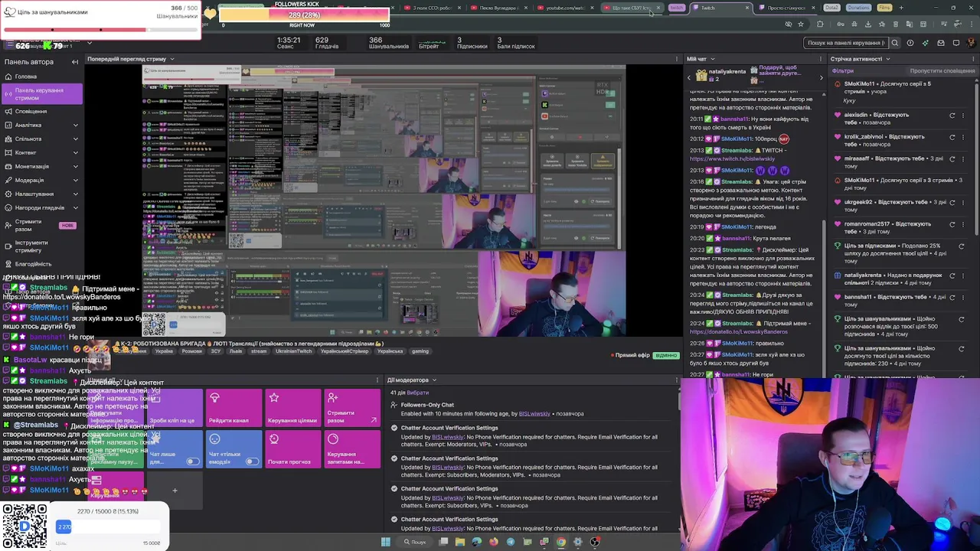Expand the Налаштування sidebar section

click(75, 194)
